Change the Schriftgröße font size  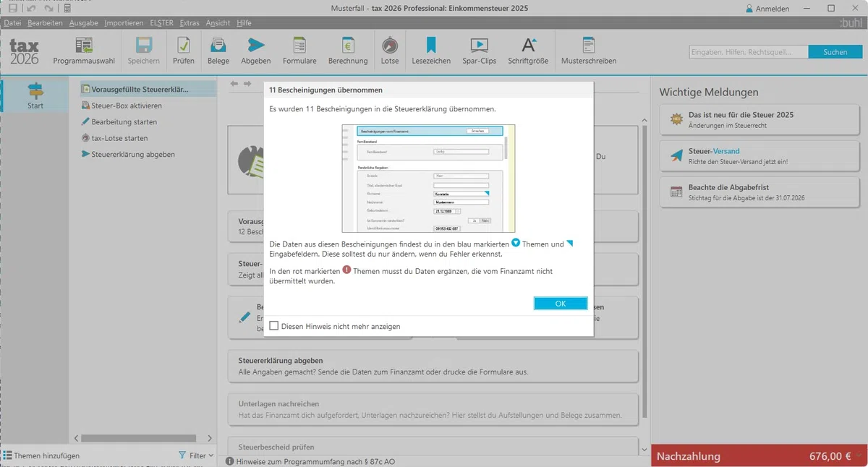[x=529, y=51]
